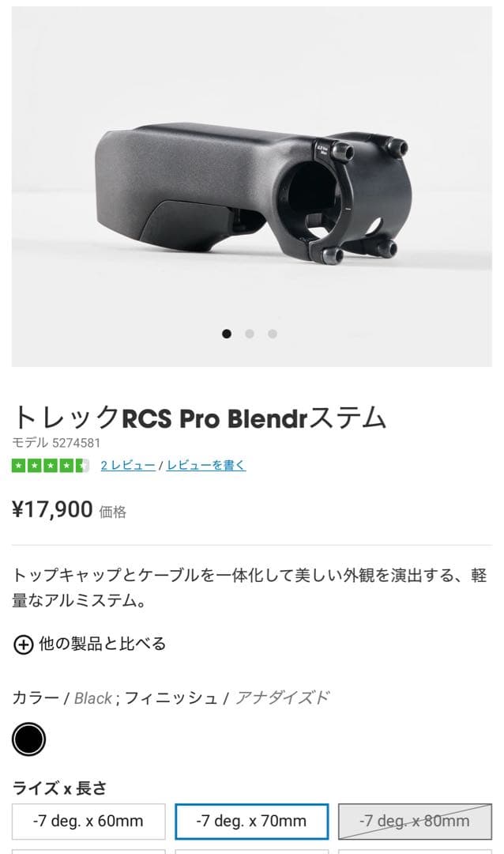Click the plus circle compare icon
This screenshot has width=504, height=854.
pyautogui.click(x=23, y=644)
